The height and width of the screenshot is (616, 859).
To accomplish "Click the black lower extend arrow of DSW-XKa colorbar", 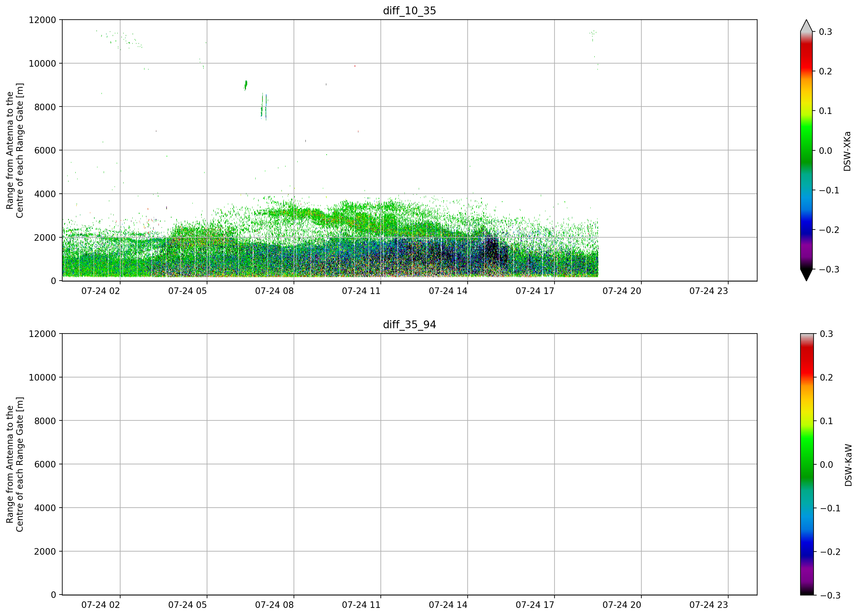I will [x=806, y=274].
